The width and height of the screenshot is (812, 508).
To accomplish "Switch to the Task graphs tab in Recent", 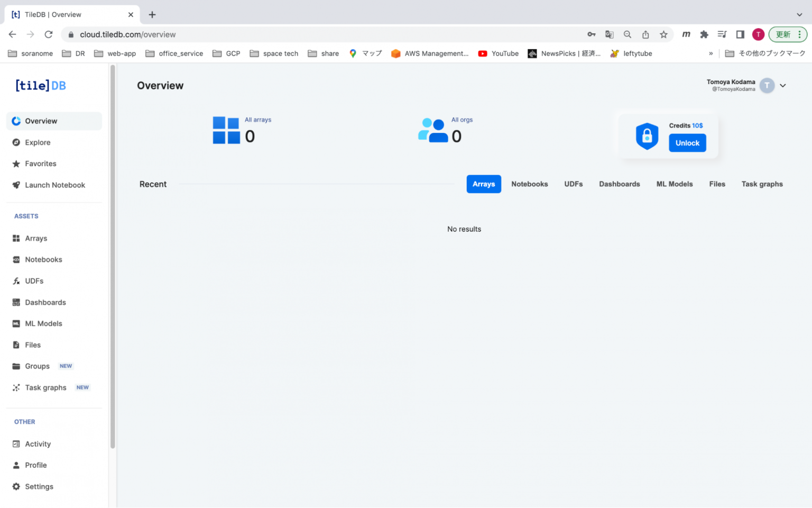I will coord(762,184).
